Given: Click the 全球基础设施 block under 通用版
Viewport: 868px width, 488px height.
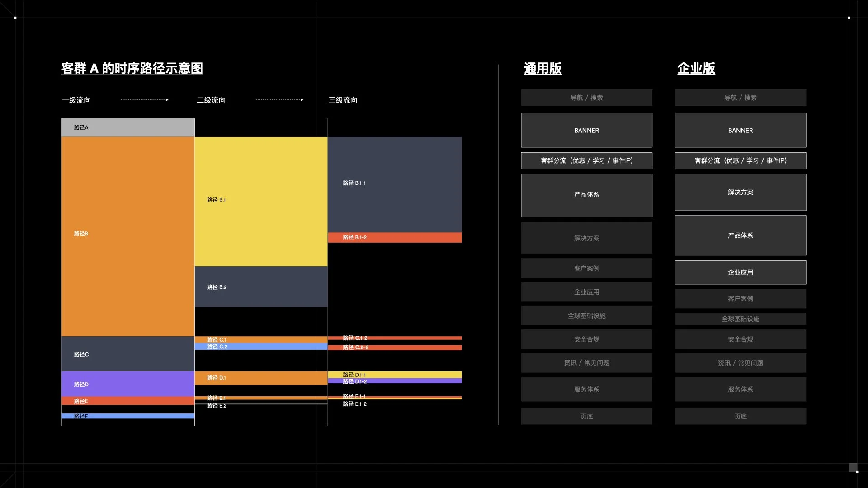Looking at the screenshot, I should pyautogui.click(x=586, y=316).
